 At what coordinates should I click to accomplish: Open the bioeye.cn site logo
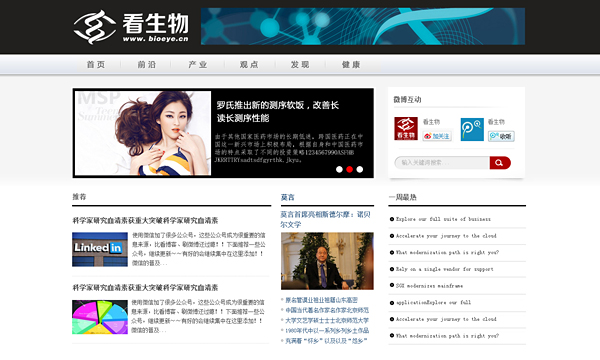131,27
